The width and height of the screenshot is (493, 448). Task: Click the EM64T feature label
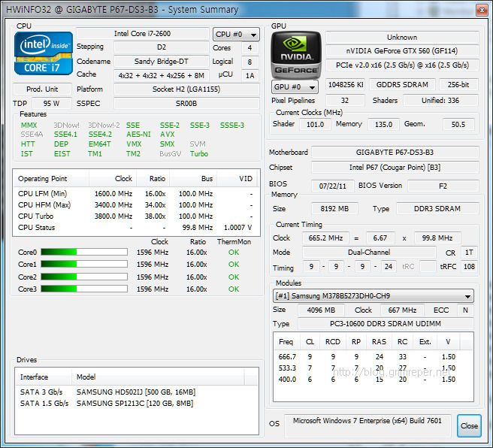(100, 144)
